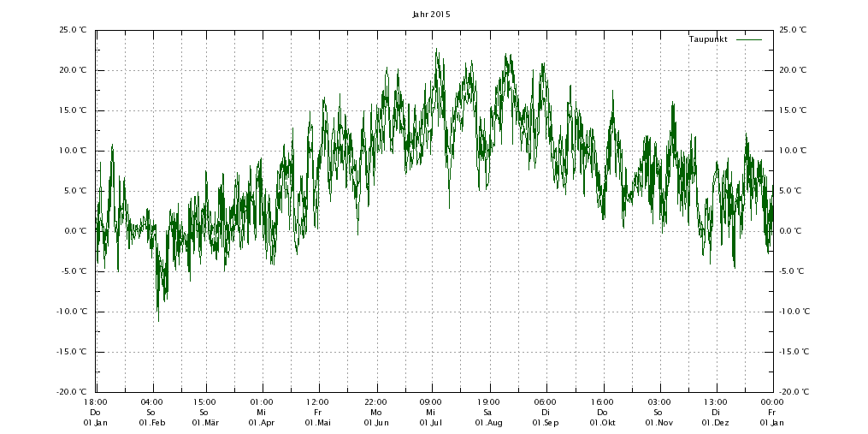The height and width of the screenshot is (434, 868).
Task: Click the 01.Okt date label
Action: click(x=602, y=423)
